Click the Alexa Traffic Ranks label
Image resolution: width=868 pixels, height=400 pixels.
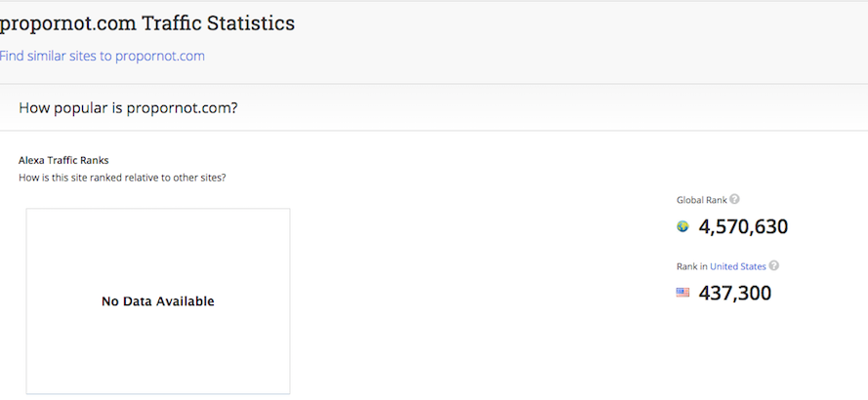(x=63, y=160)
